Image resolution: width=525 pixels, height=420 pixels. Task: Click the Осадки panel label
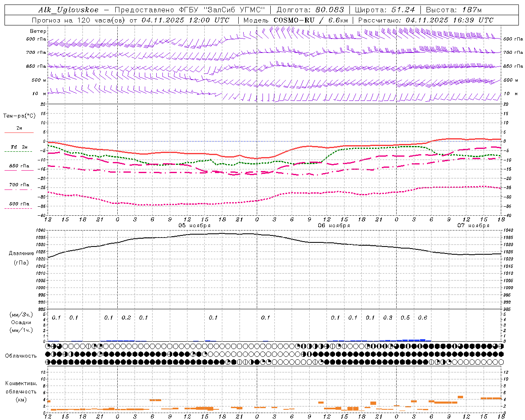coord(21,322)
